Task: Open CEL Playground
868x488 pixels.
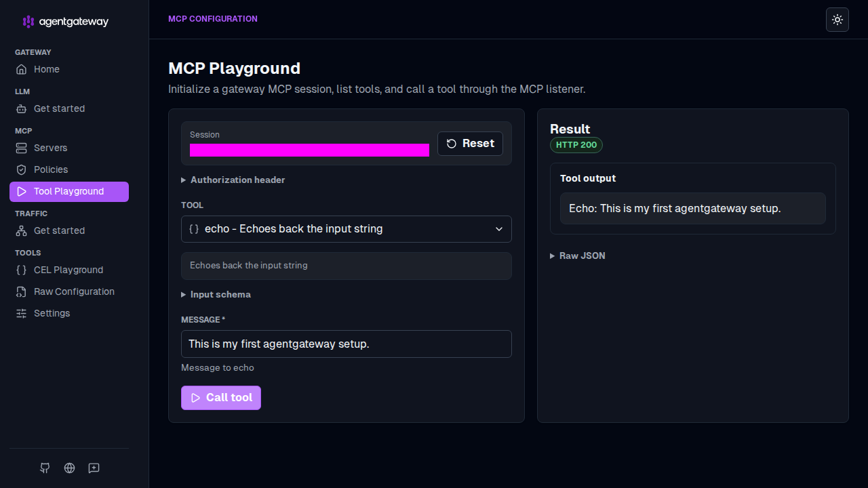Action: pyautogui.click(x=69, y=270)
